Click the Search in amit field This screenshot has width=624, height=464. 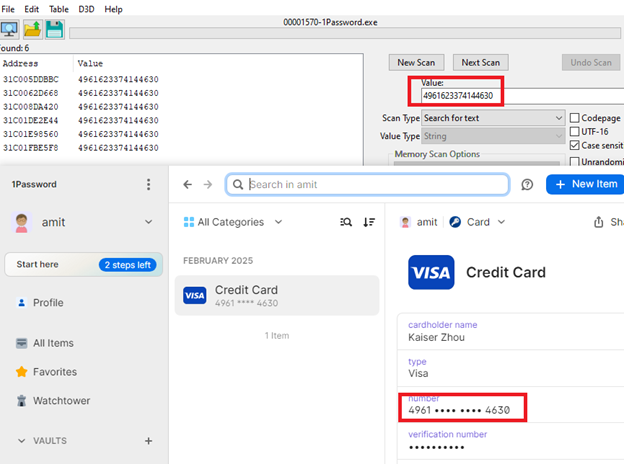[x=367, y=185]
